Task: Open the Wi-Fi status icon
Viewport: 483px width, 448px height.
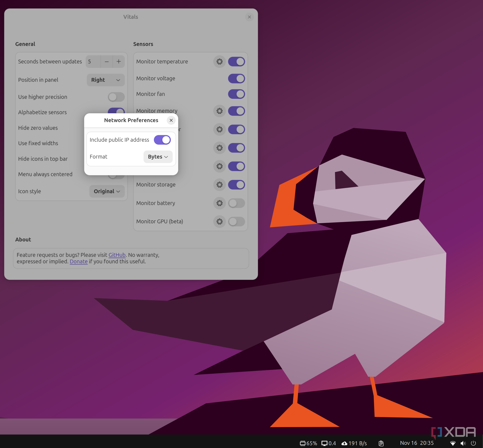Action: click(x=453, y=443)
